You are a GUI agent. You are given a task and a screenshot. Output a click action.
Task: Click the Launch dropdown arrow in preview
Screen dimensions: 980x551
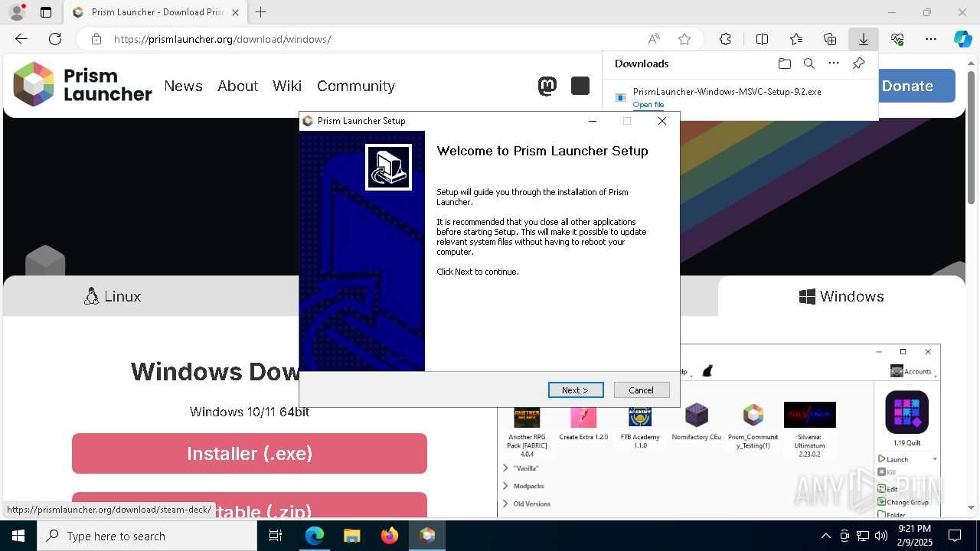(935, 459)
